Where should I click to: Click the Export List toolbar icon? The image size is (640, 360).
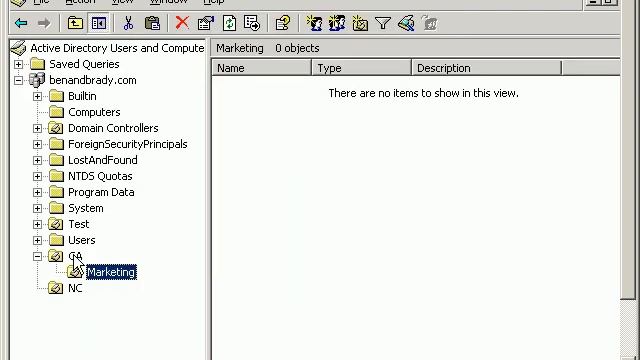click(x=252, y=23)
